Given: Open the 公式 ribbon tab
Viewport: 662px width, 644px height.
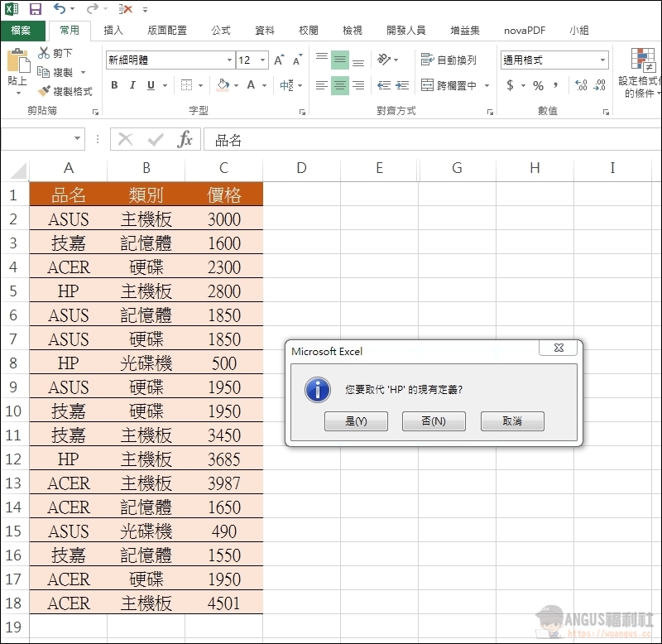Looking at the screenshot, I should coord(221,31).
